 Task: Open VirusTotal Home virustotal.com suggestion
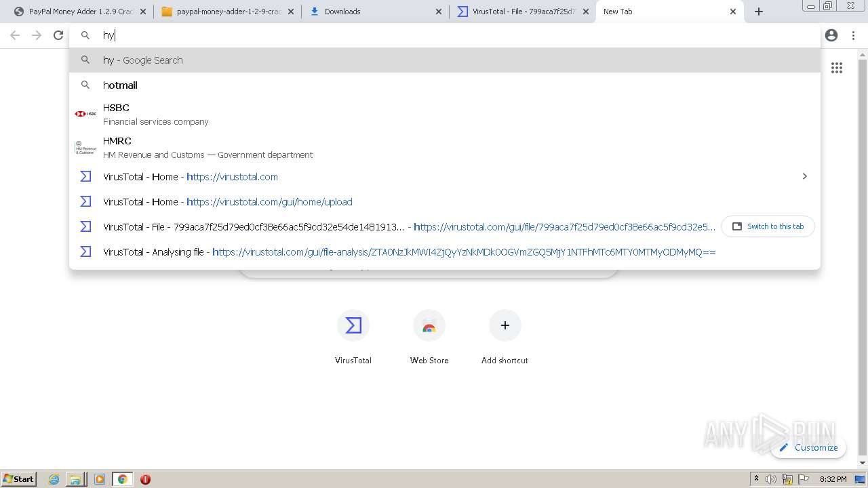click(x=444, y=177)
